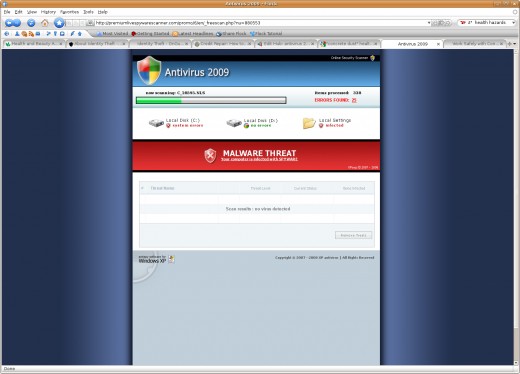Open the Latest Headlines bookmark
The width and height of the screenshot is (520, 374).
193,34
